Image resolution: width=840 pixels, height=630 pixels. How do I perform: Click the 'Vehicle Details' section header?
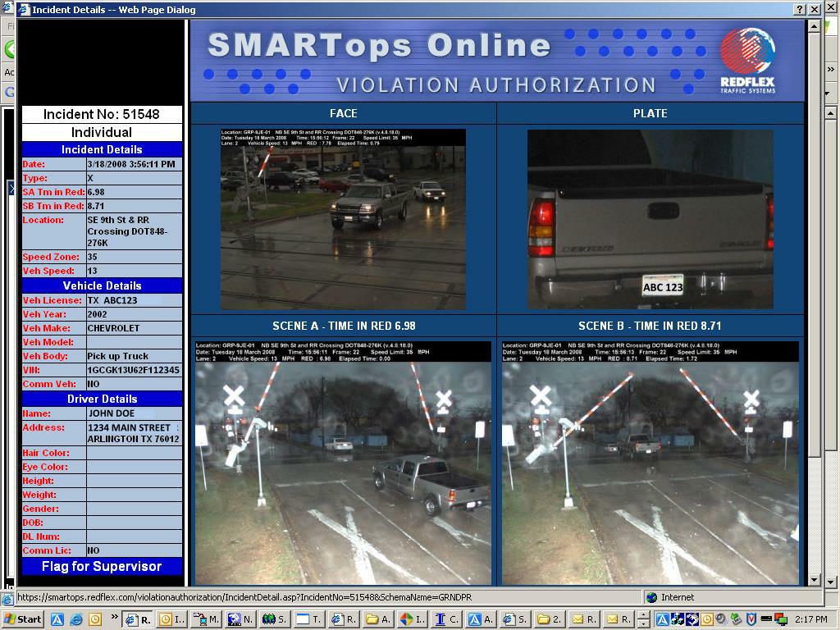[102, 285]
